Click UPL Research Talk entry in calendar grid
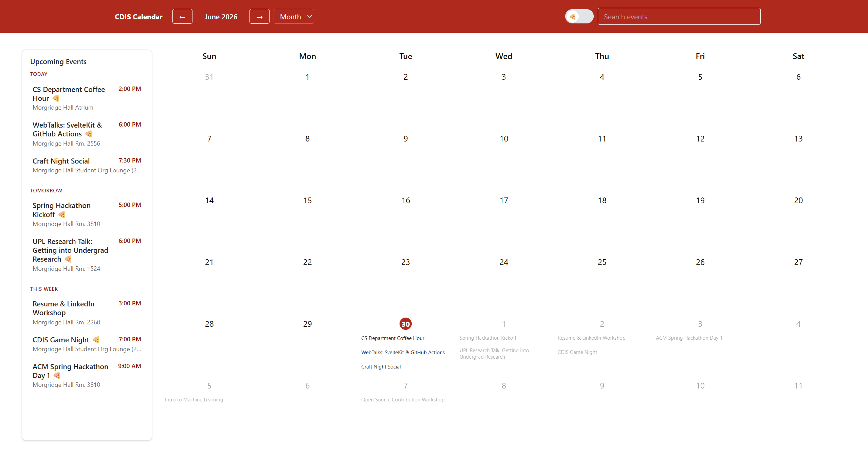This screenshot has width=868, height=454. [494, 354]
